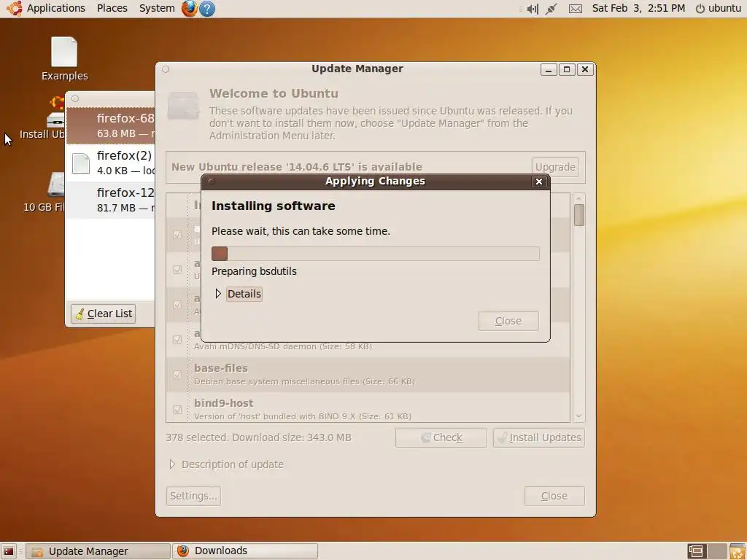Viewport: 747px width, 560px height.
Task: Open the volume control speaker icon
Action: click(x=533, y=9)
